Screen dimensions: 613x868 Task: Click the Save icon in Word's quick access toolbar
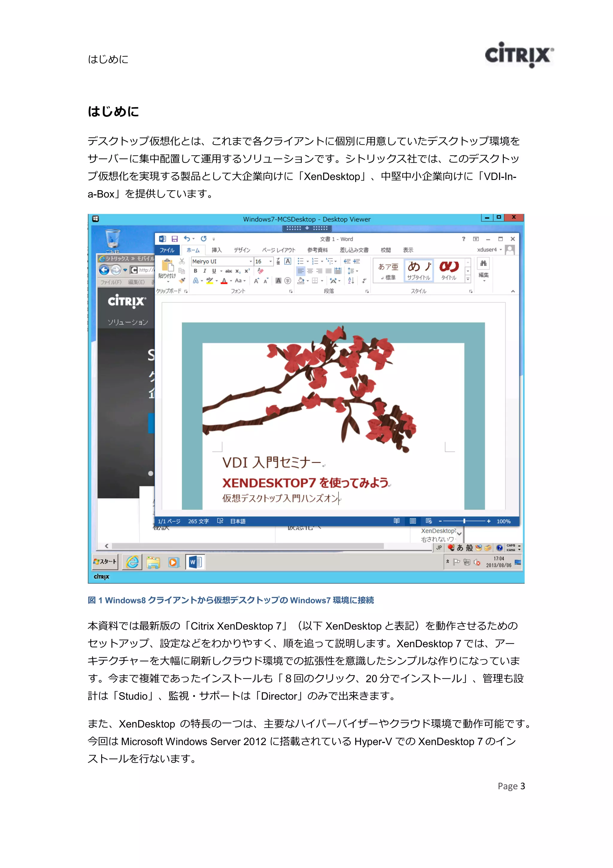175,239
